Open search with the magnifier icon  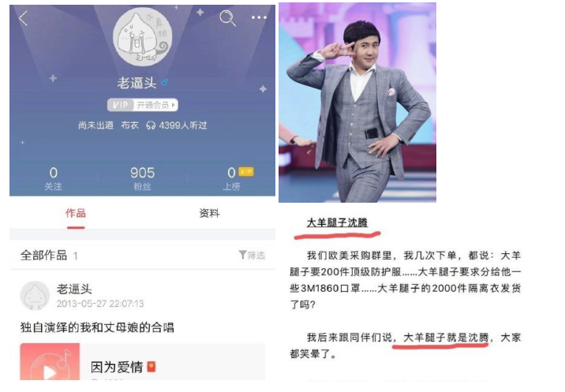[x=228, y=18]
